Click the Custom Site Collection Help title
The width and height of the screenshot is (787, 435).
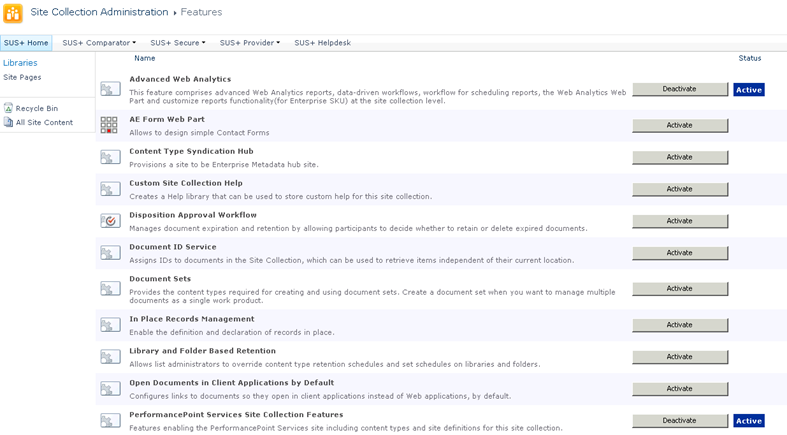coord(186,183)
